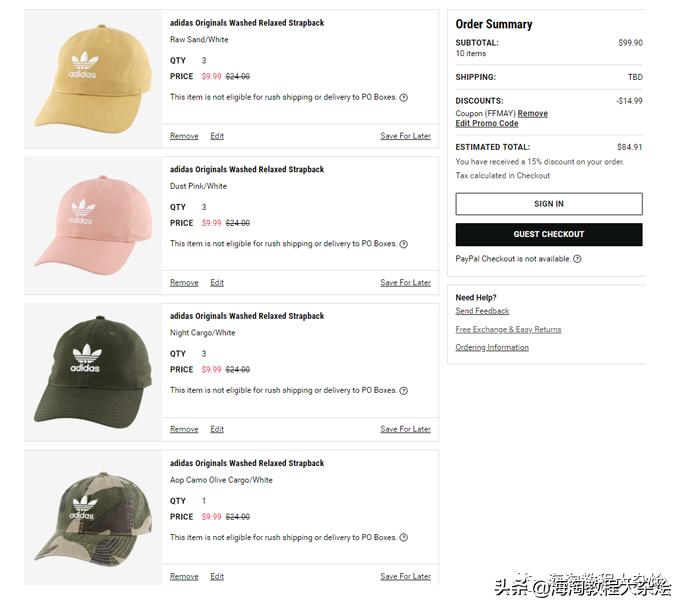Proceed with Guest Checkout button
Viewport: 687px width, 612px height.
[549, 234]
